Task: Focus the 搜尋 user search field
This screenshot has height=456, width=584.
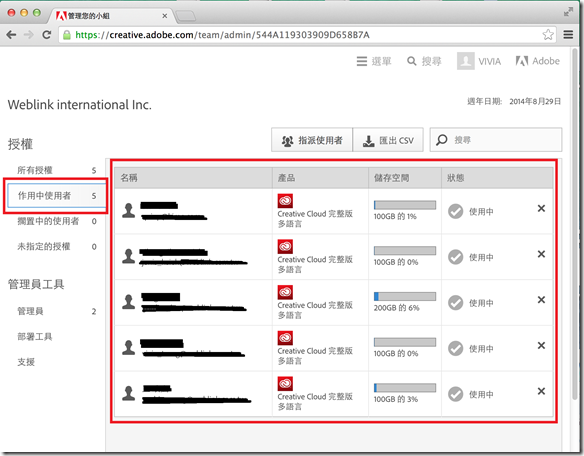Action: pyautogui.click(x=496, y=140)
